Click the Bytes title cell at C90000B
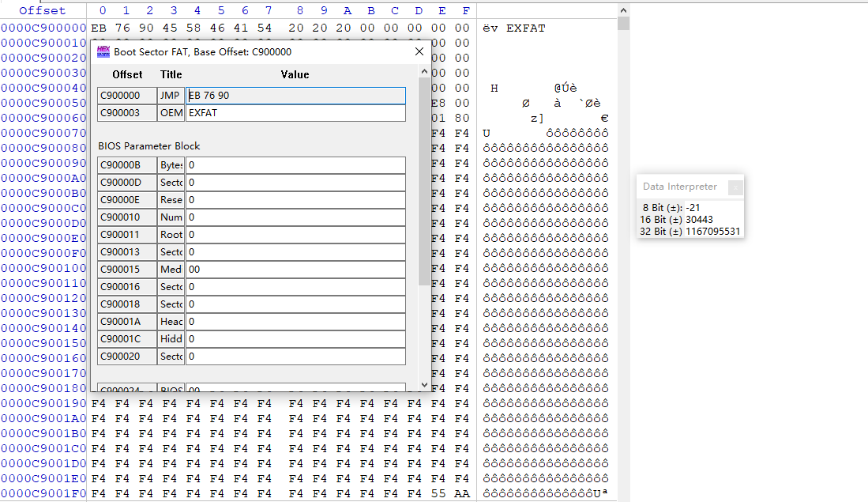This screenshot has height=502, width=868. [171, 165]
